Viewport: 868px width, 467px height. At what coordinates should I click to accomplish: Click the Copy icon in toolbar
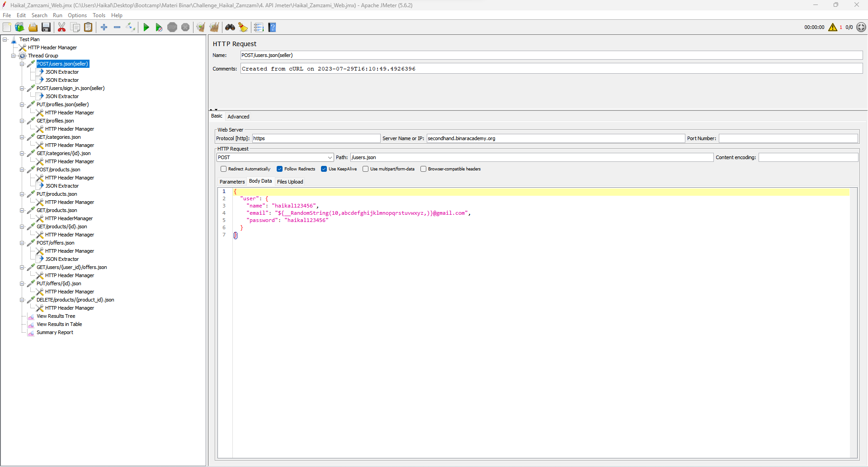tap(75, 28)
